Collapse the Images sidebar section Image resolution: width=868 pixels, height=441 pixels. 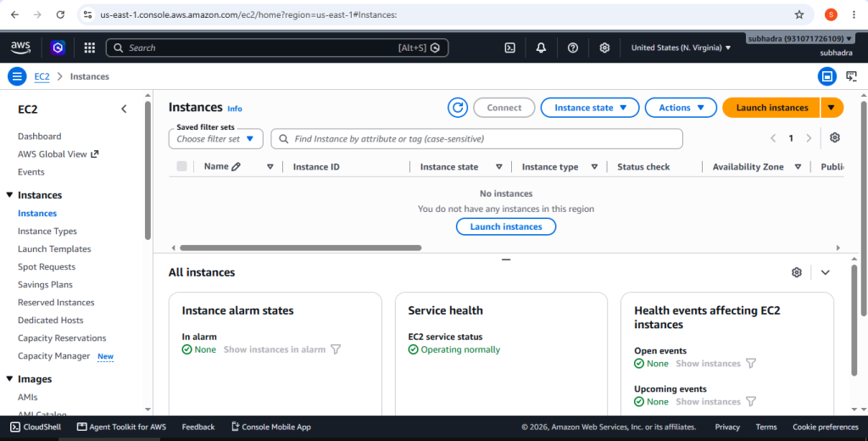click(x=9, y=379)
